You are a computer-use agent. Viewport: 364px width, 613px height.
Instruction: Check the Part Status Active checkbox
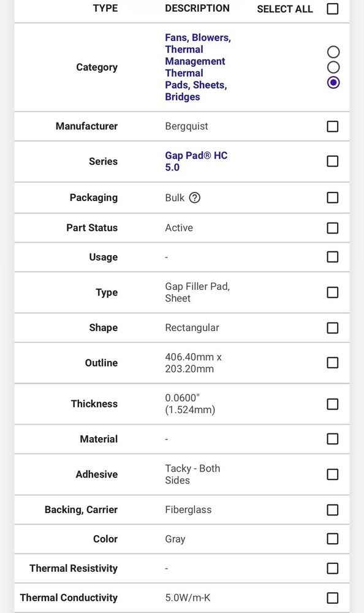pos(332,228)
